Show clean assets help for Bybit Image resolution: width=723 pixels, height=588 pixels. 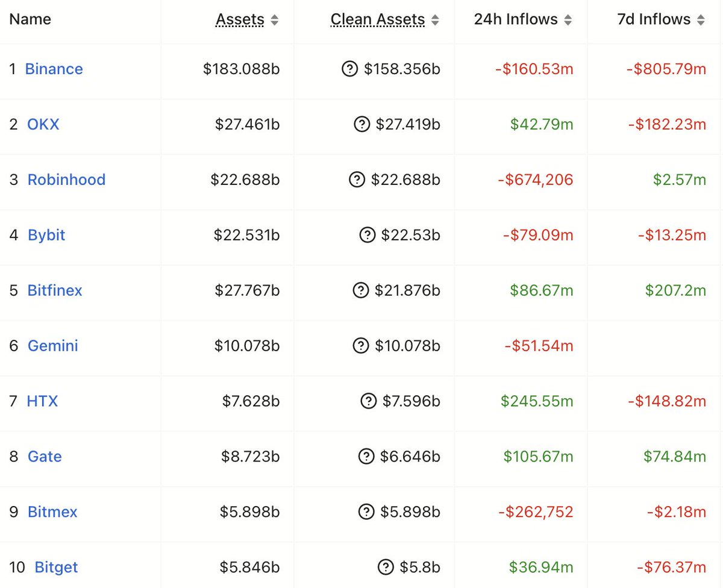point(367,236)
